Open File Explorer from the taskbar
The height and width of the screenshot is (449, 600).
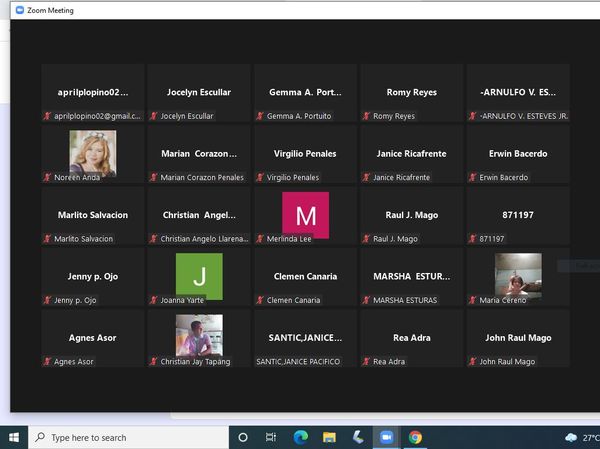329,437
